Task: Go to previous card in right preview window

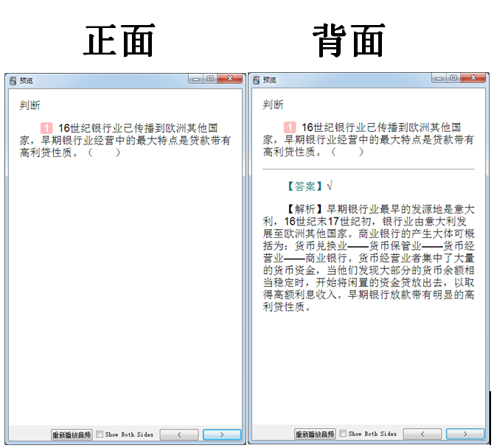Action: click(x=422, y=434)
